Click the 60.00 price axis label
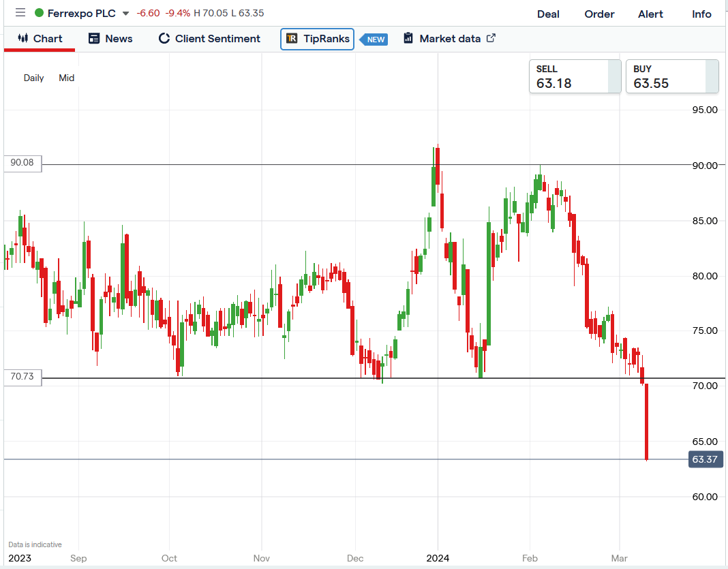 click(x=705, y=497)
